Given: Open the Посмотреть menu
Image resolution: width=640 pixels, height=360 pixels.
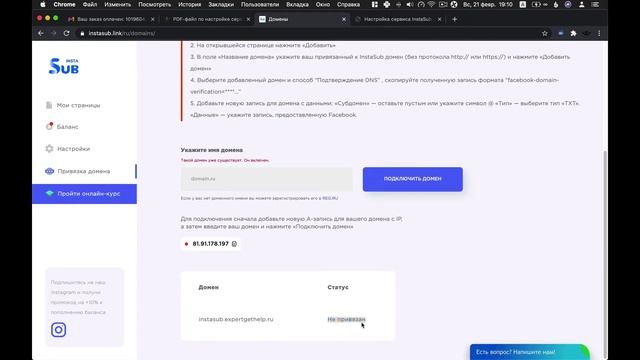Looking at the screenshot, I should click(154, 4).
